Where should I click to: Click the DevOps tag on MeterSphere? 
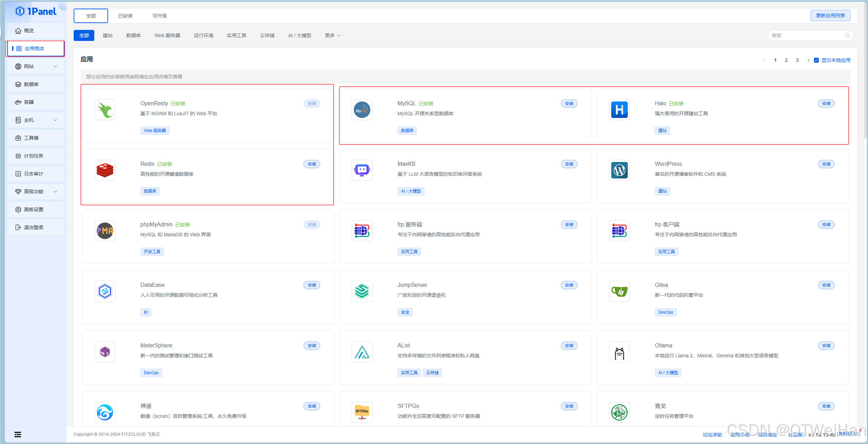click(x=151, y=373)
